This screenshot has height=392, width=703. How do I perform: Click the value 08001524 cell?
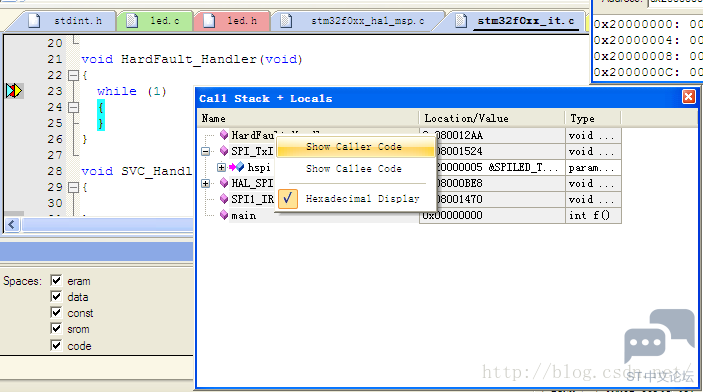(492, 152)
